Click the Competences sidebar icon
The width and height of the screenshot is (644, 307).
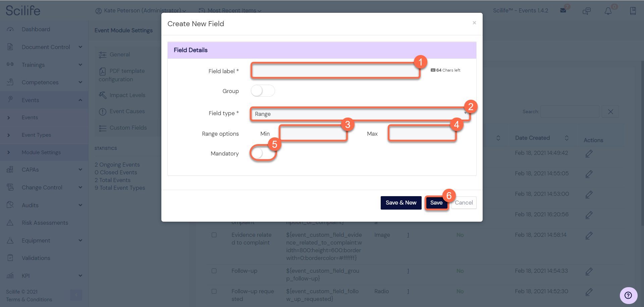(10, 82)
